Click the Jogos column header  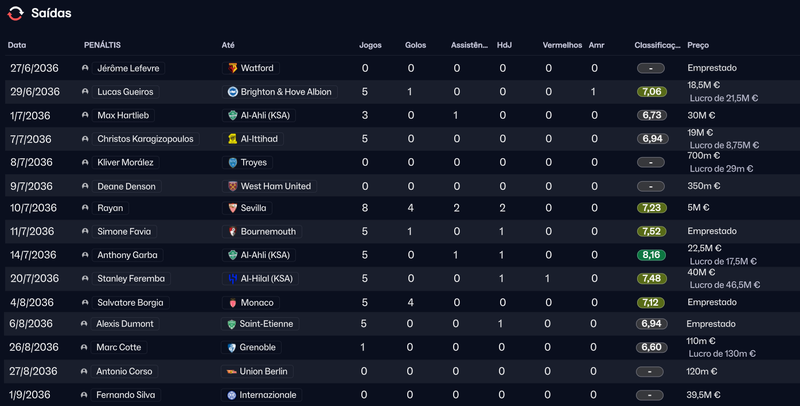click(370, 45)
